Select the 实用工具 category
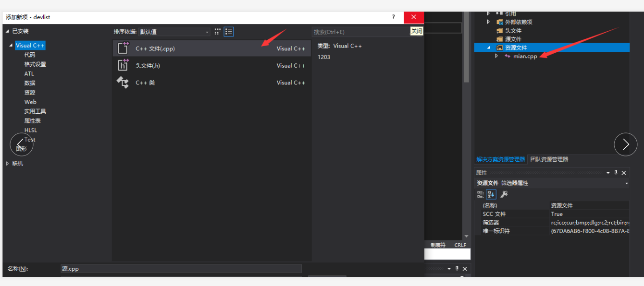The image size is (644, 286). pyautogui.click(x=35, y=111)
